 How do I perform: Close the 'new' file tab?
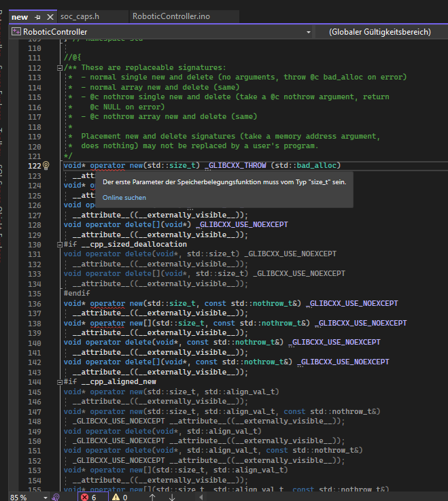click(x=49, y=16)
